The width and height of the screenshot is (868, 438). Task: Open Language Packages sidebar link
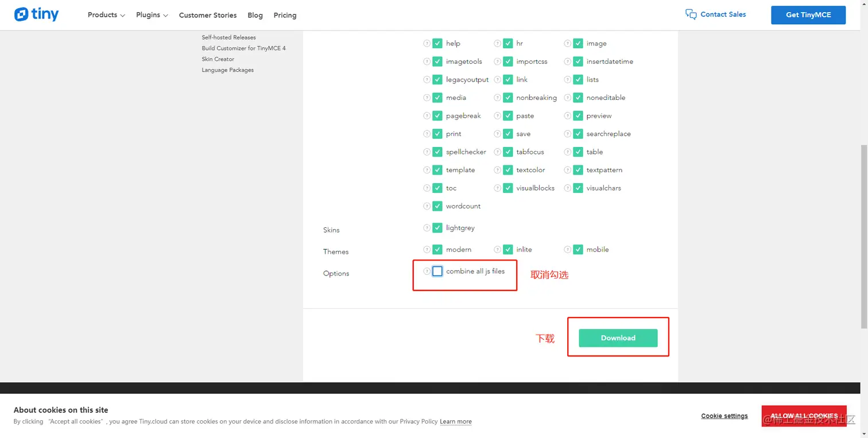(x=227, y=70)
